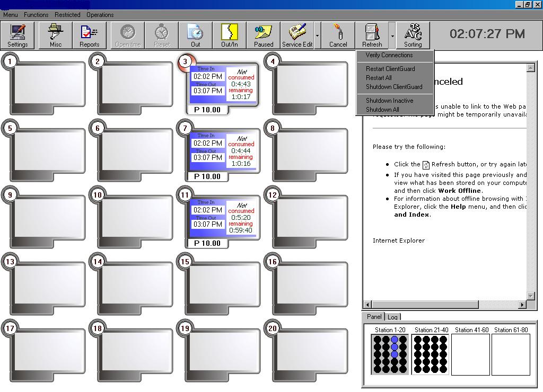Switch to the Panel tab

(374, 316)
